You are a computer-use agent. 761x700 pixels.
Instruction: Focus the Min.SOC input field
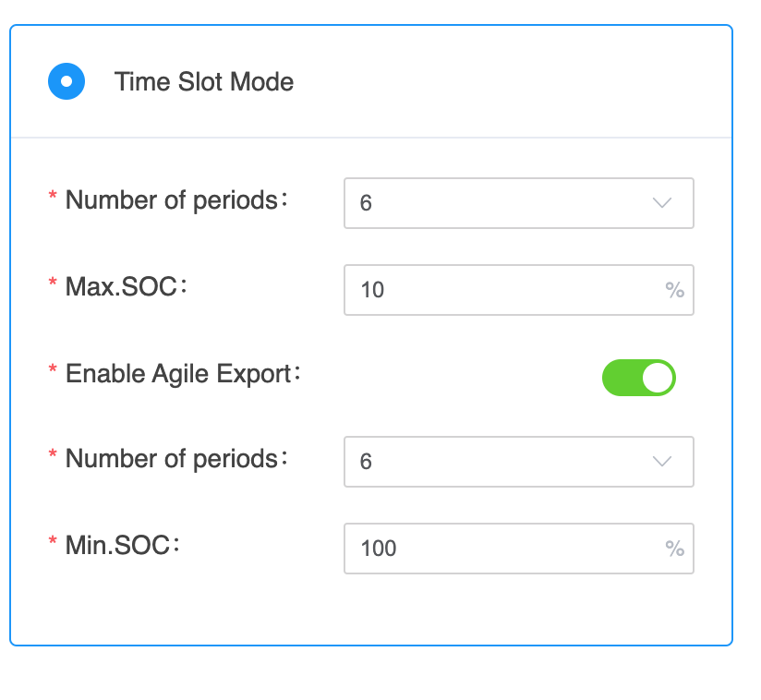pyautogui.click(x=499, y=549)
